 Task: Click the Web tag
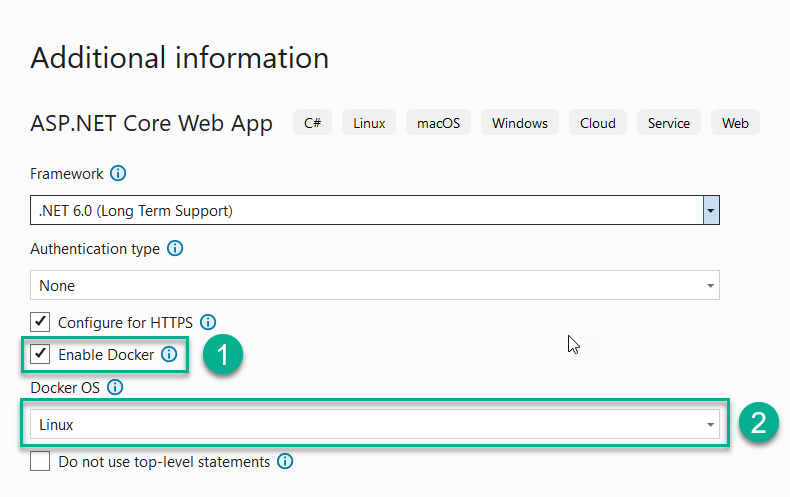[x=735, y=122]
